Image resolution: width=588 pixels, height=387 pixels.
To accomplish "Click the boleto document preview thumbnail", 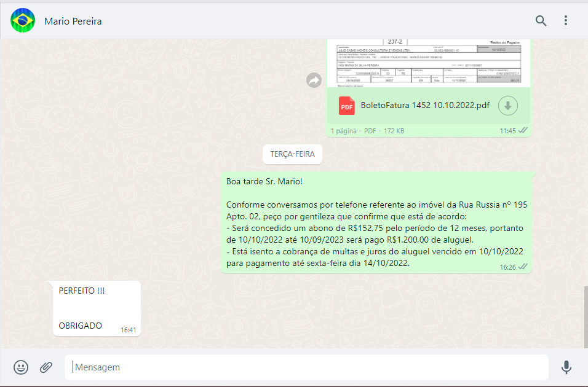I will tap(429, 61).
